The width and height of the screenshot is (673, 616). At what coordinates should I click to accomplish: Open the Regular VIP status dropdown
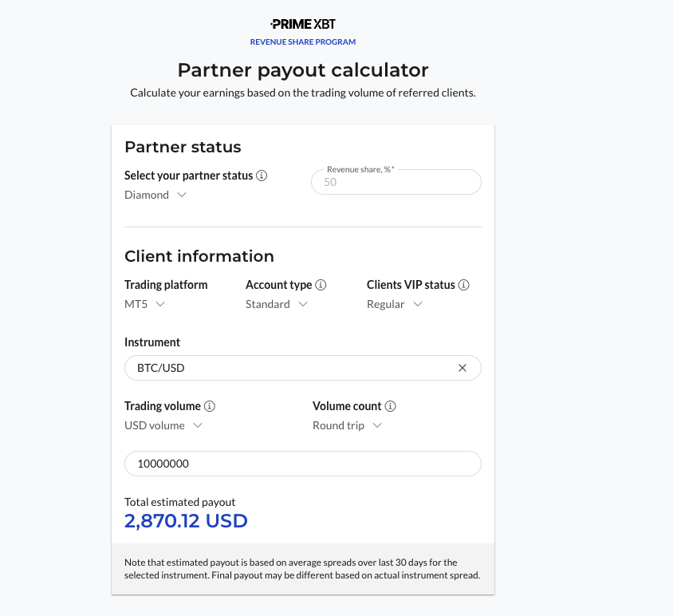pyautogui.click(x=395, y=304)
